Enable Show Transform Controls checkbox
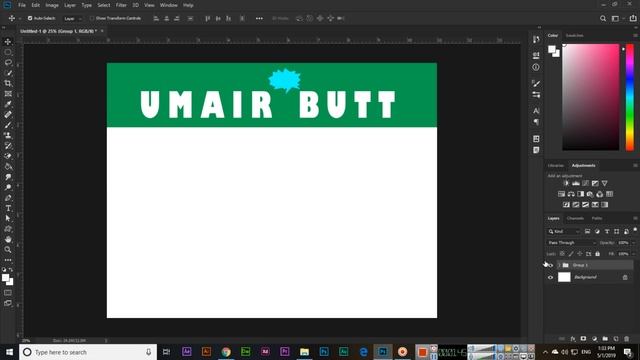 coord(92,18)
